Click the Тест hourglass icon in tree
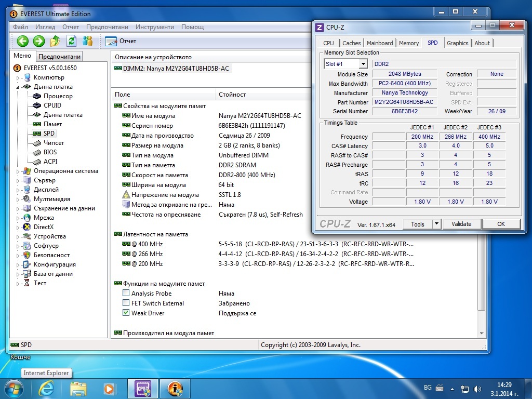The height and width of the screenshot is (399, 532). tap(27, 283)
